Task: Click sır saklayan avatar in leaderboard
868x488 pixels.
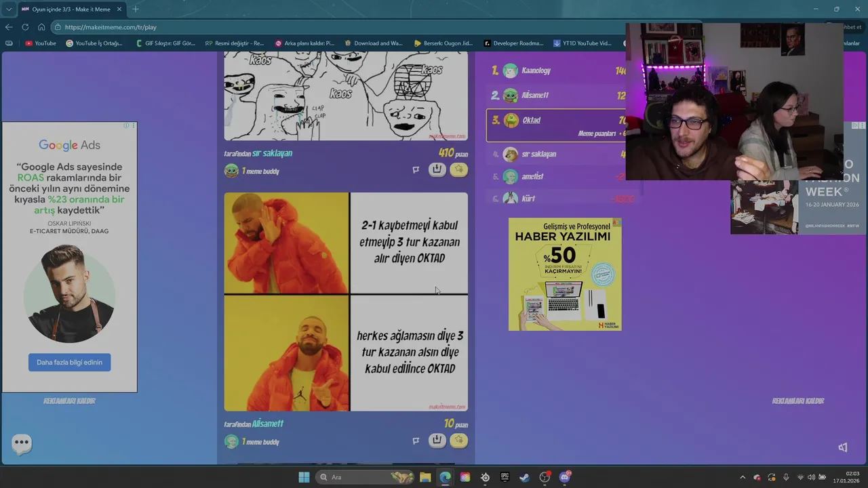Action: coord(511,154)
